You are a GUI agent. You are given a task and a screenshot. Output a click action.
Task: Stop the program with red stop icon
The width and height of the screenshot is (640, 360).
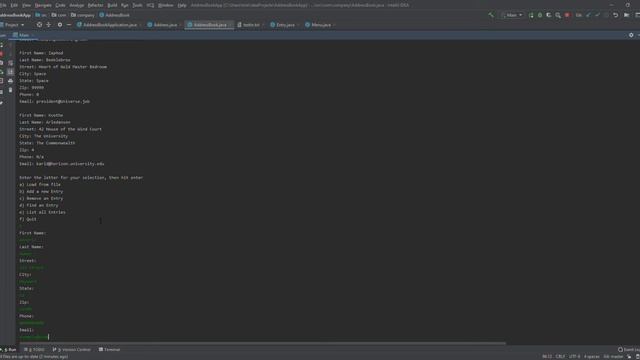click(567, 15)
